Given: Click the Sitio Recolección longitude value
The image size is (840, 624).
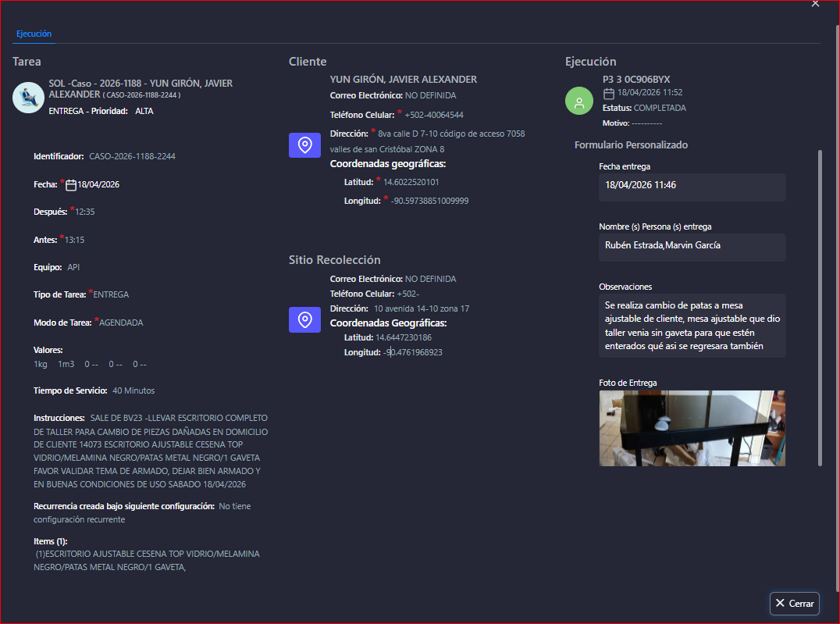Looking at the screenshot, I should point(413,352).
